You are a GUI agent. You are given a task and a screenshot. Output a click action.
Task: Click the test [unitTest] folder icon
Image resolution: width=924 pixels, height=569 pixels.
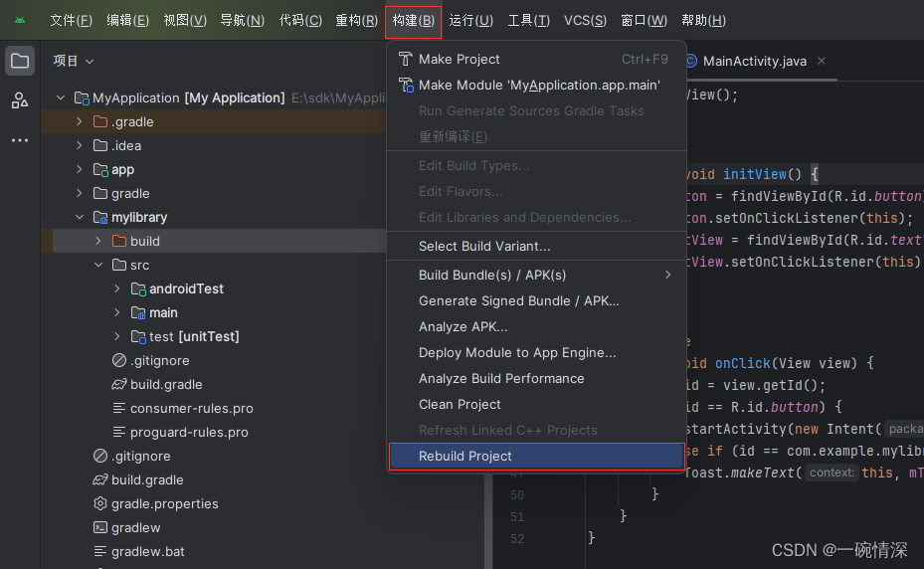(138, 336)
